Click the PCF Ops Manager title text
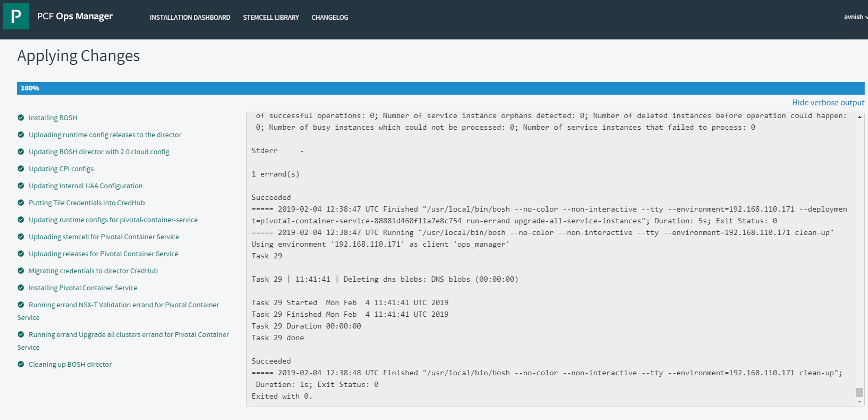The image size is (868, 420). 75,16
